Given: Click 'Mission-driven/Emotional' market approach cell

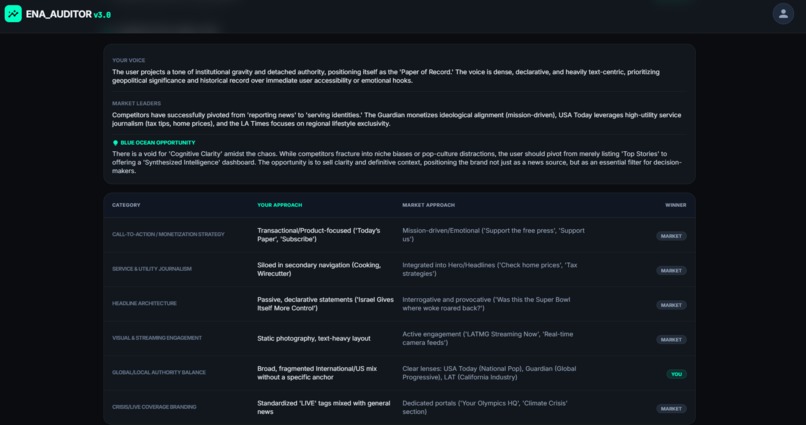Looking at the screenshot, I should [493, 235].
